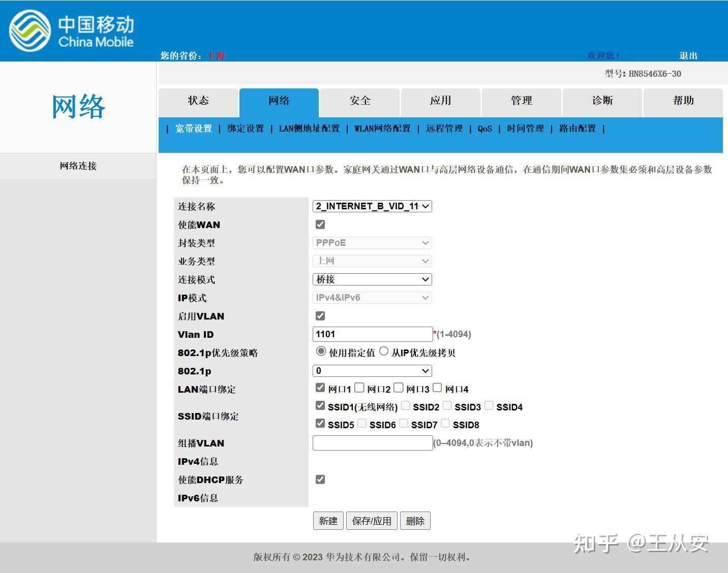Click the 删除 button
Viewport: 728px width, 573px height.
click(415, 521)
